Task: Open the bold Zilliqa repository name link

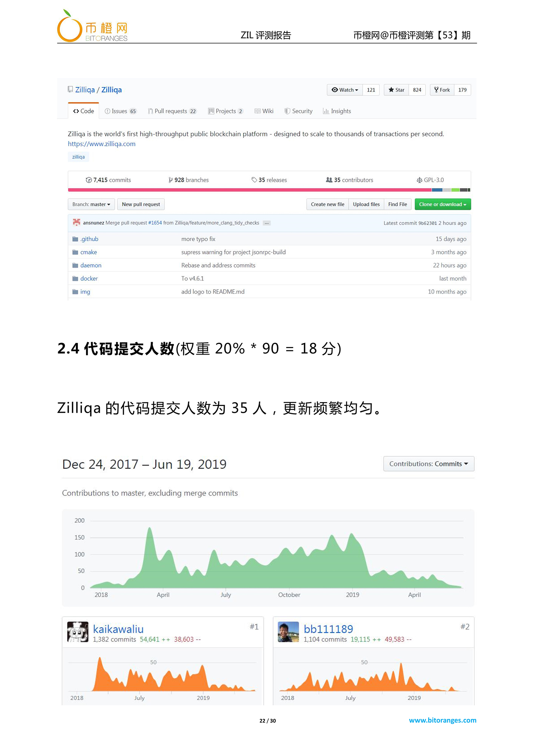Action: pos(111,90)
